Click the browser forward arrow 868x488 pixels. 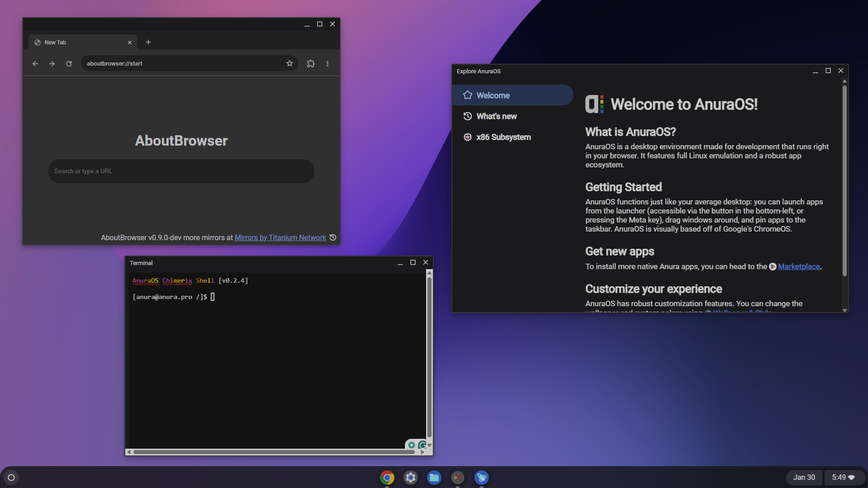[x=52, y=64]
